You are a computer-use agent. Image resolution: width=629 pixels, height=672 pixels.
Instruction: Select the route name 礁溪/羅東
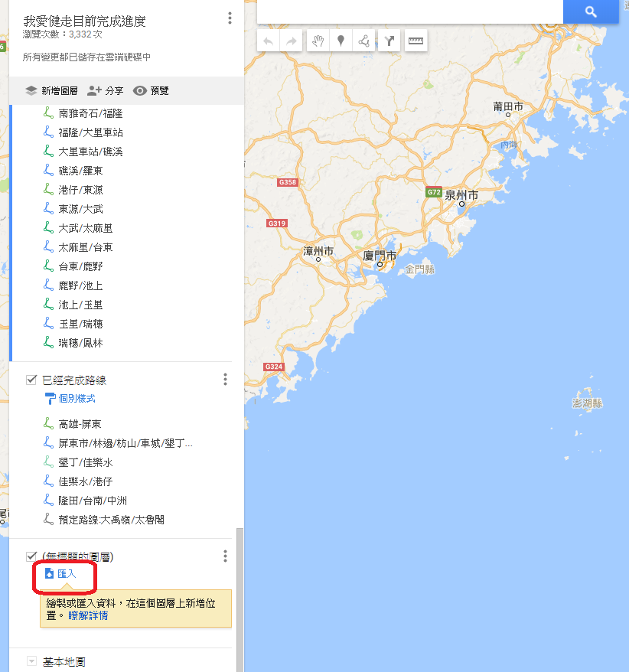click(80, 171)
